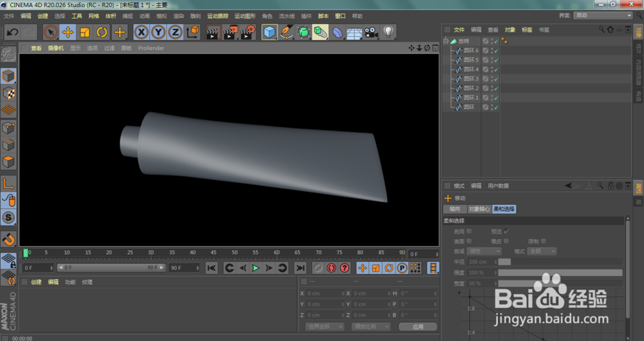
Task: Click the 应用 button
Action: point(418,327)
